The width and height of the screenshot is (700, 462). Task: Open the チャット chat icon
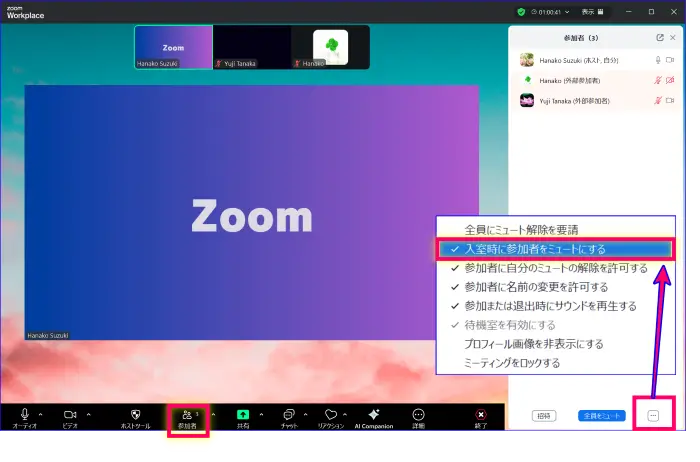coord(288,414)
